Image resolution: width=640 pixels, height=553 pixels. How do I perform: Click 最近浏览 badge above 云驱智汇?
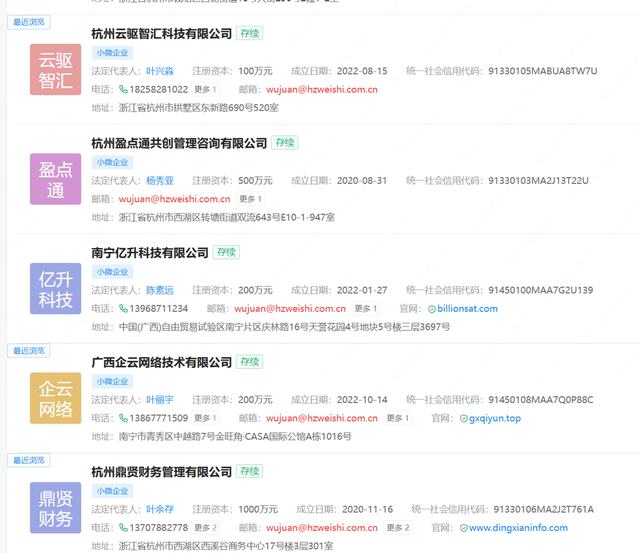pos(29,22)
